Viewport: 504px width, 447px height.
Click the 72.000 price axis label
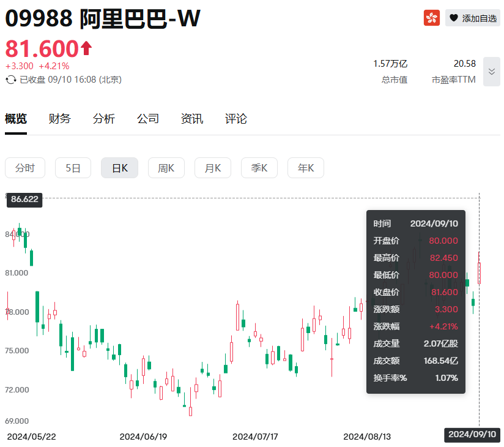point(17,389)
